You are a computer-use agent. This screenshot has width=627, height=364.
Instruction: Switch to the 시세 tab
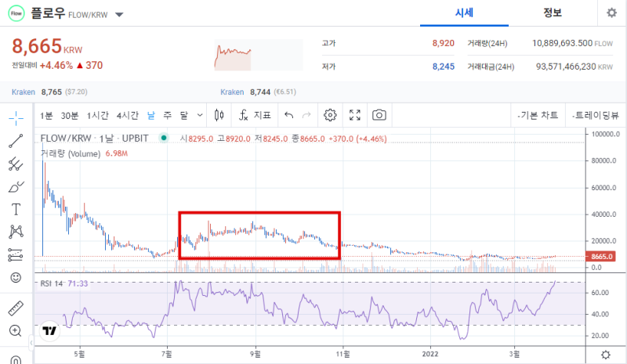click(464, 13)
